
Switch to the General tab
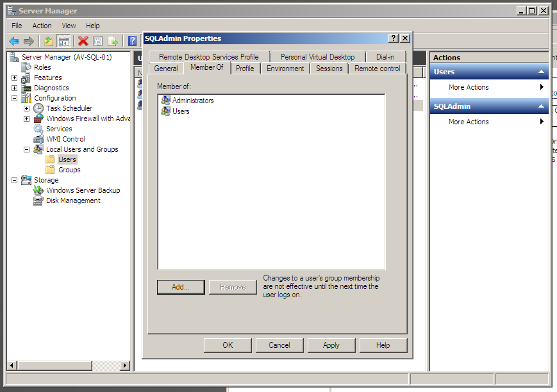pos(166,69)
